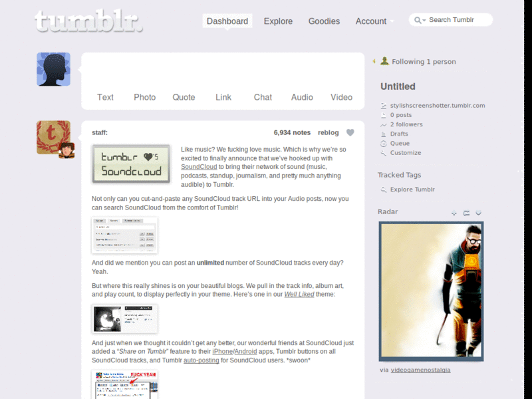The image size is (532, 399).
Task: Open the auto-posting link
Action: [x=201, y=360]
